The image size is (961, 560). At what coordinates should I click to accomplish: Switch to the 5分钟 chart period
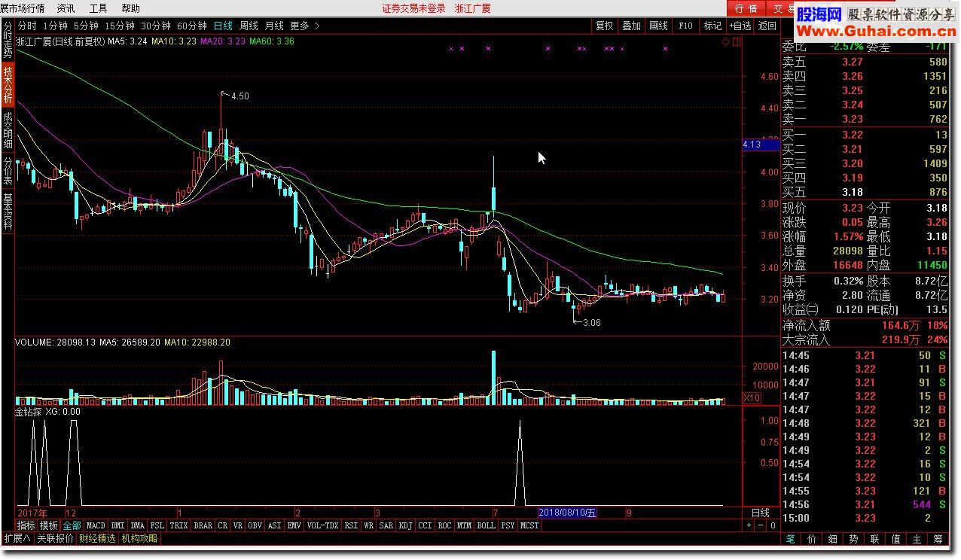pyautogui.click(x=86, y=26)
